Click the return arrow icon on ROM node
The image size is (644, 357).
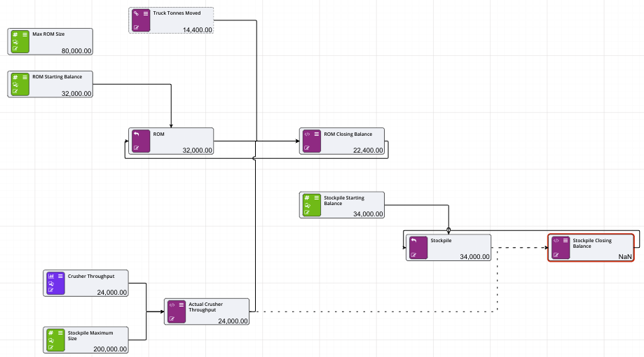click(x=136, y=134)
